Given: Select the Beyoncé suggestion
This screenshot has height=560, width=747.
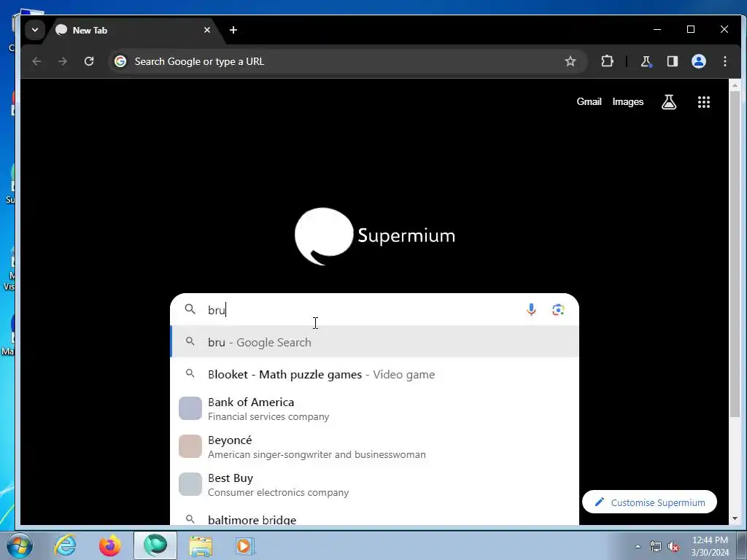Looking at the screenshot, I should (x=374, y=447).
